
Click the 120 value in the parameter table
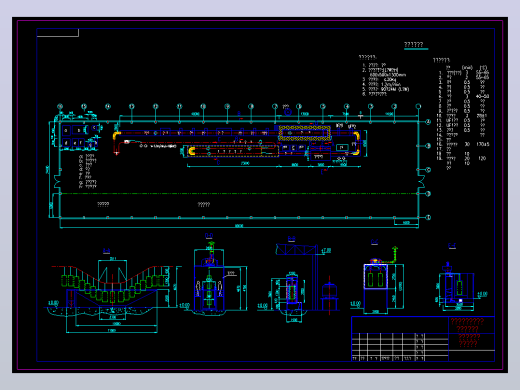click(x=482, y=158)
